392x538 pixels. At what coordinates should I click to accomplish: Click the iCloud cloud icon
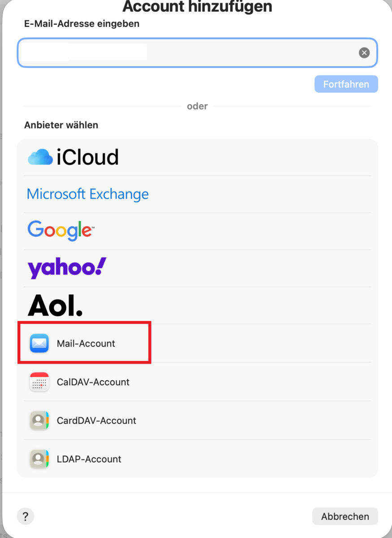[40, 157]
